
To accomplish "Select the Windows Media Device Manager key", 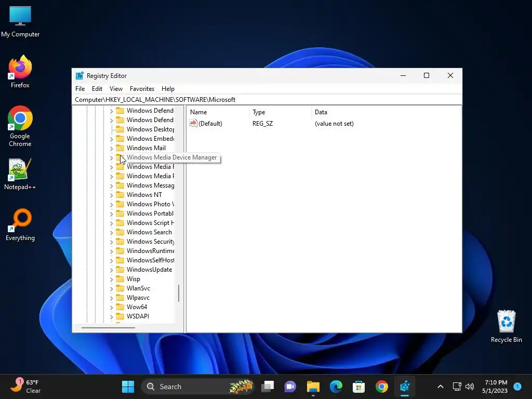I will pos(171,157).
